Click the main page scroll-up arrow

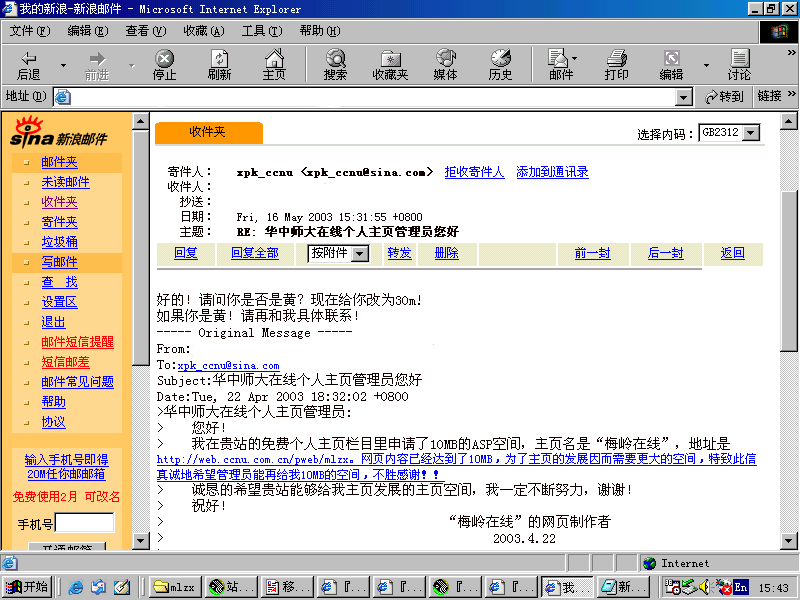(789, 122)
